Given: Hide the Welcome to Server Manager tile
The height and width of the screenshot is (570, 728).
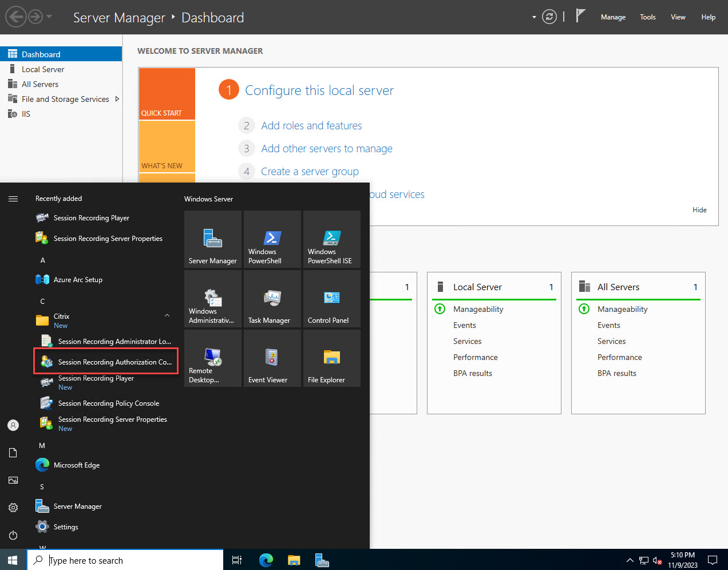Looking at the screenshot, I should 699,209.
